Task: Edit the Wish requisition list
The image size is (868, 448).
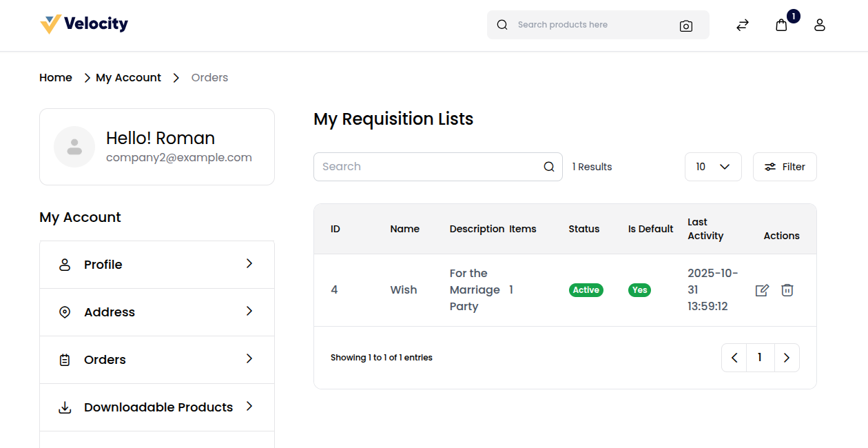Action: 762,290
